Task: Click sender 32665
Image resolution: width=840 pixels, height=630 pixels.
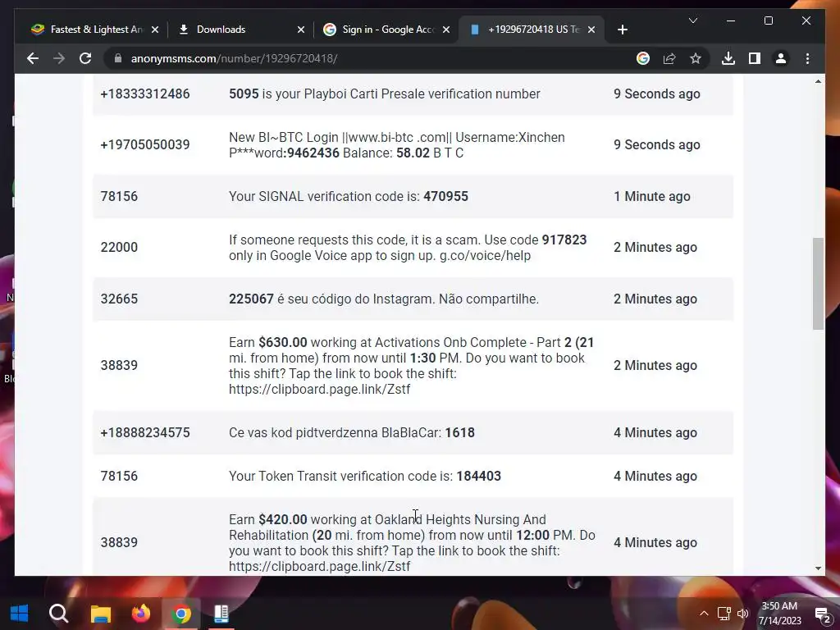Action: coord(120,299)
